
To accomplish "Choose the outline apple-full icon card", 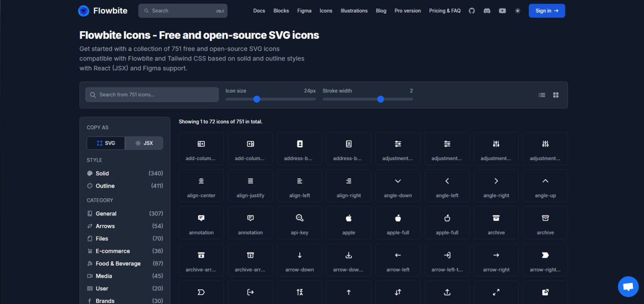I will click(447, 223).
